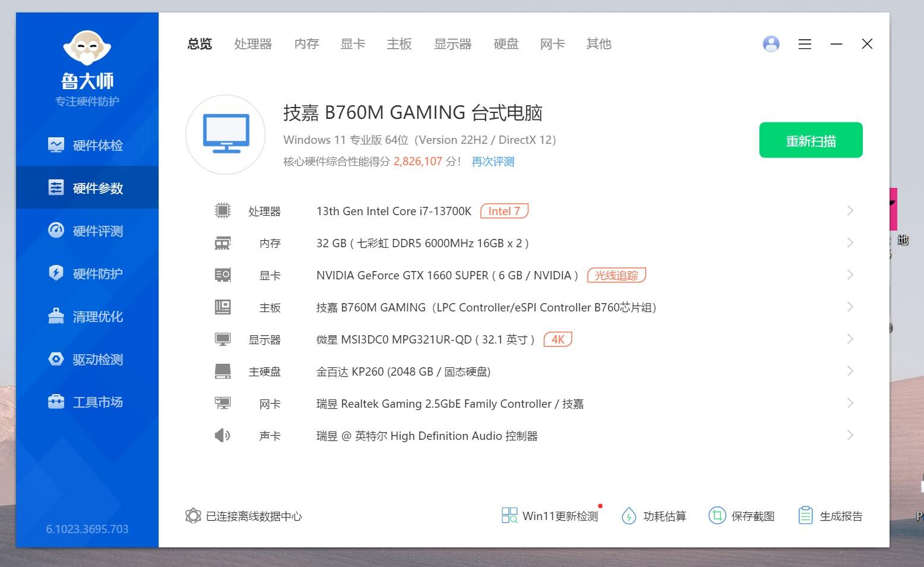Click the 4K display badge
Image resolution: width=924 pixels, height=567 pixels.
pyautogui.click(x=558, y=339)
